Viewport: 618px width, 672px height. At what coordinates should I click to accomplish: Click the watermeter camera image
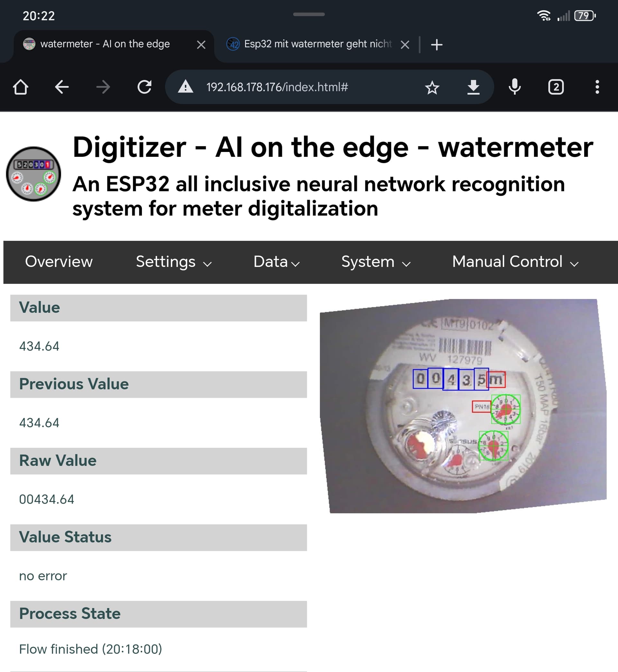(x=463, y=406)
